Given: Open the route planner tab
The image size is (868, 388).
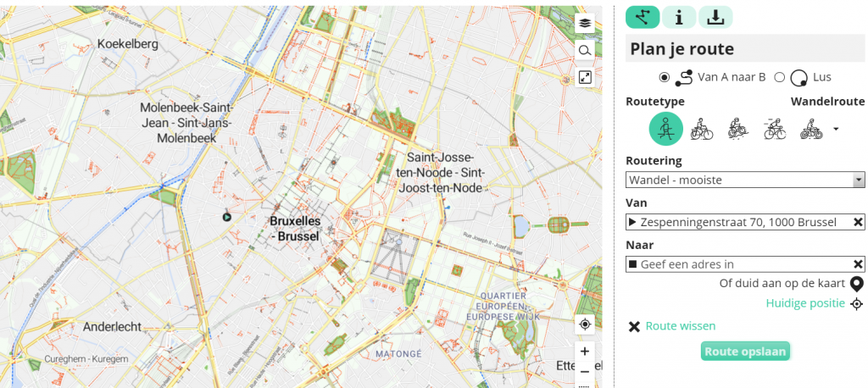Looking at the screenshot, I should [x=642, y=17].
